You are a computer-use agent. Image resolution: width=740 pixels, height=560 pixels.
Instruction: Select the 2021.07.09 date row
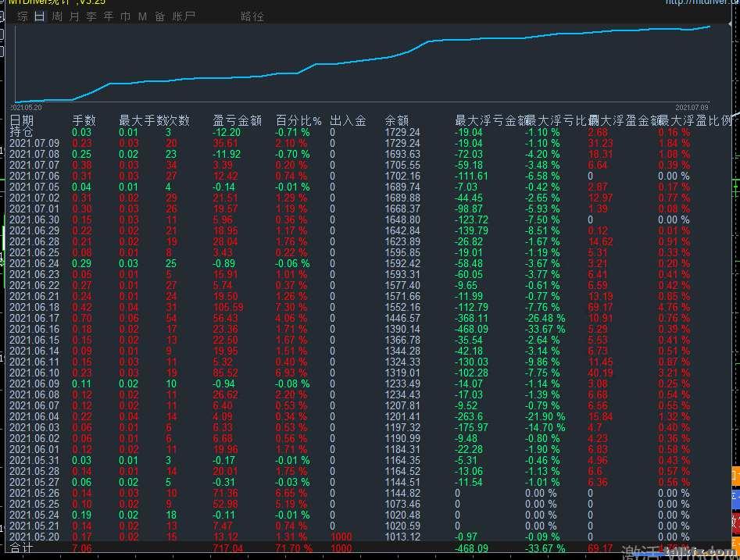pyautogui.click(x=34, y=143)
